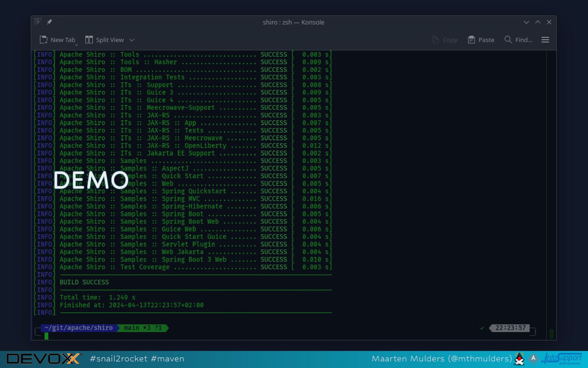Click the ~/git/apache/shiro prompt segment

pyautogui.click(x=78, y=328)
